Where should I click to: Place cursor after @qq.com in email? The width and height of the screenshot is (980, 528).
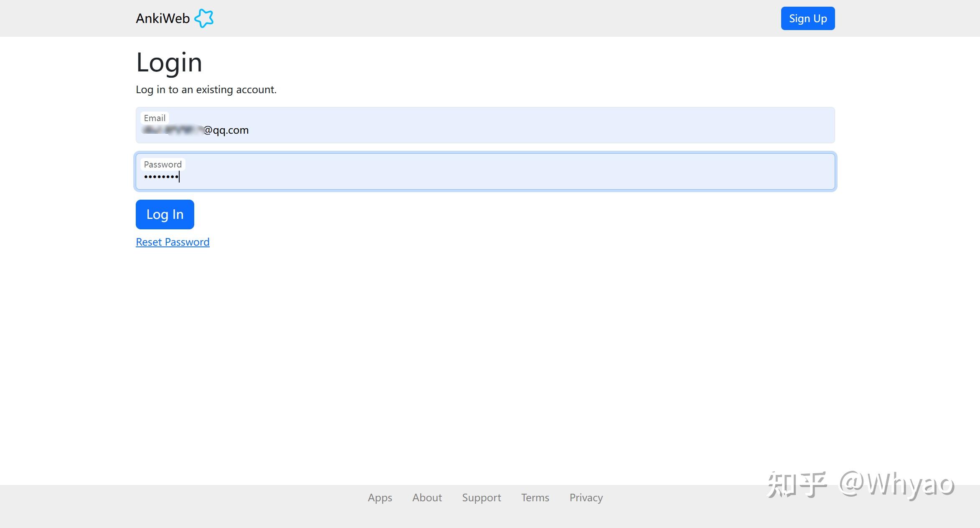tap(249, 130)
